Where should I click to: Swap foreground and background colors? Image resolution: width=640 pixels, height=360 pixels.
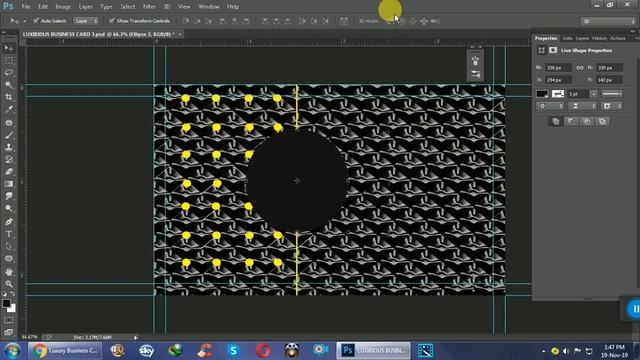point(13,294)
